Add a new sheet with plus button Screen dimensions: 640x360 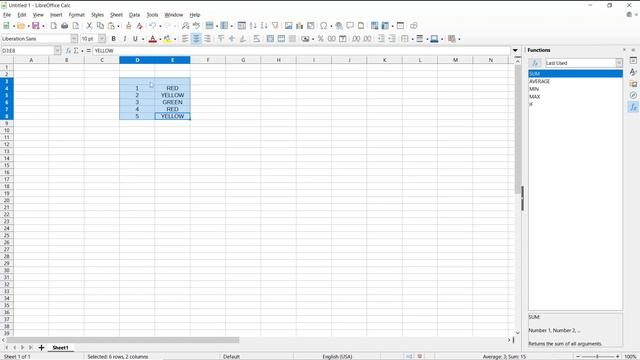pos(41,348)
